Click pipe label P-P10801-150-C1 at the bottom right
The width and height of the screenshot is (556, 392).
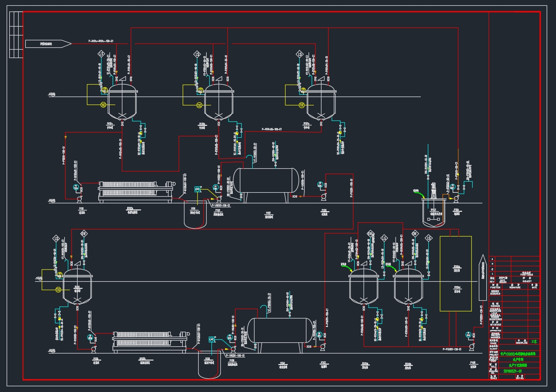coord(452,349)
